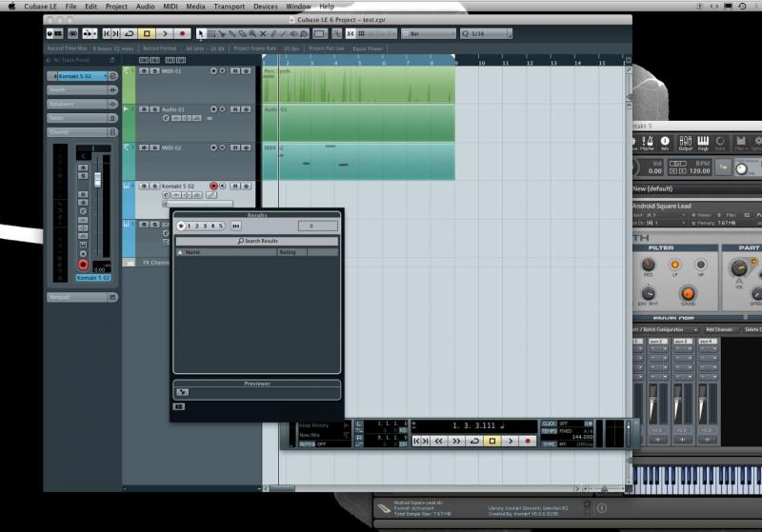Toggle CLICK metronome in transport panel
This screenshot has width=762, height=532.
(549, 424)
